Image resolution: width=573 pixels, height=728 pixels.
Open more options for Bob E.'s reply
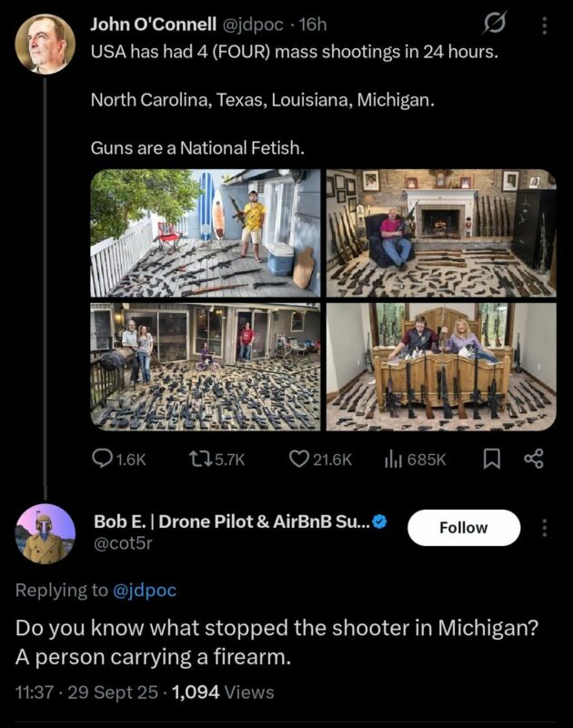coord(545,528)
